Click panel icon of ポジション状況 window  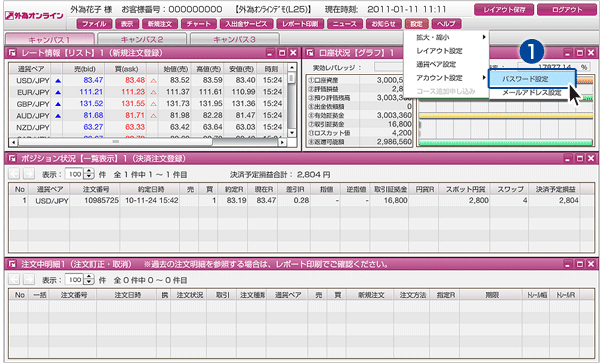[x=11, y=158]
